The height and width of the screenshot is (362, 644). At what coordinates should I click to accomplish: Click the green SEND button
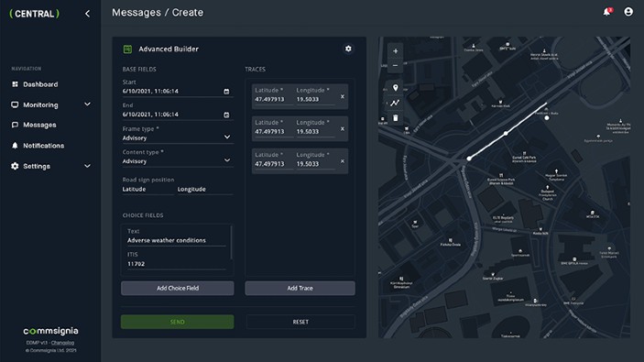[178, 322]
